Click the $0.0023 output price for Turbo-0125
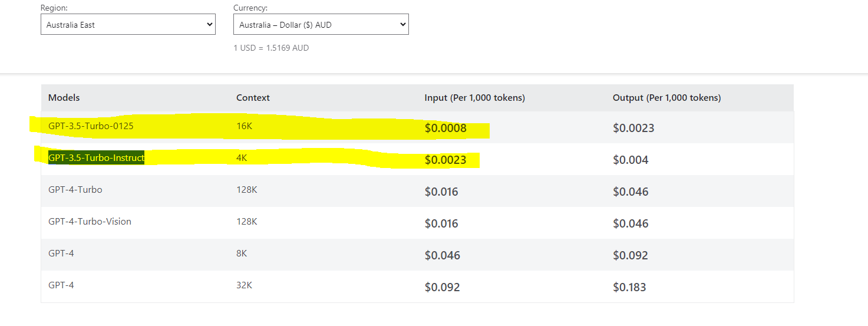Screen dimensions: 868x326 [x=633, y=129]
